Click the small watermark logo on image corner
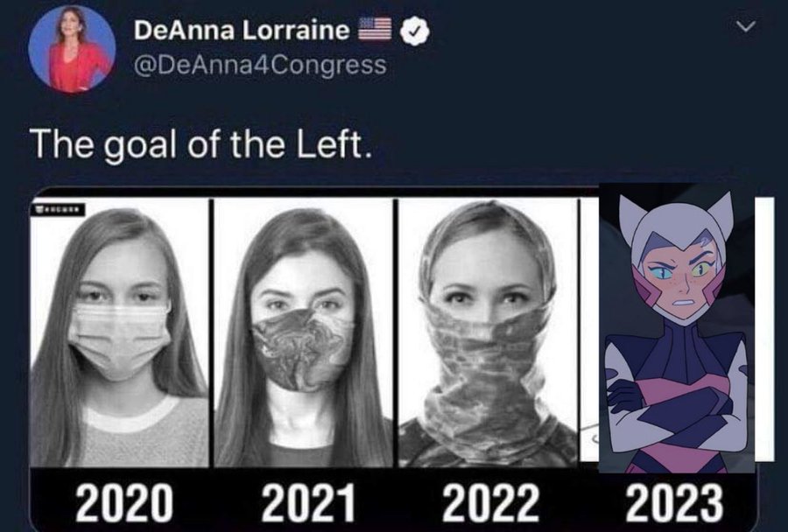Screen dimensions: 788x532 coord(58,209)
